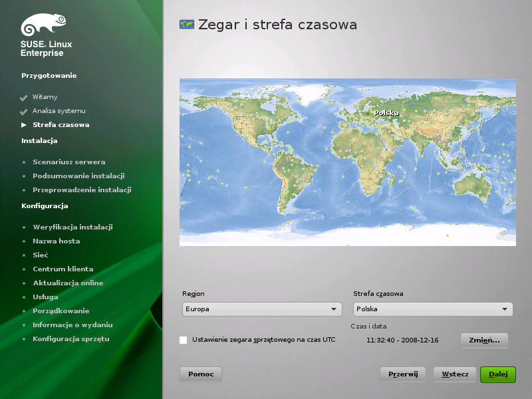Image resolution: width=532 pixels, height=399 pixels.
Task: Select the Weryfikacja instalacji step
Action: [73, 227]
